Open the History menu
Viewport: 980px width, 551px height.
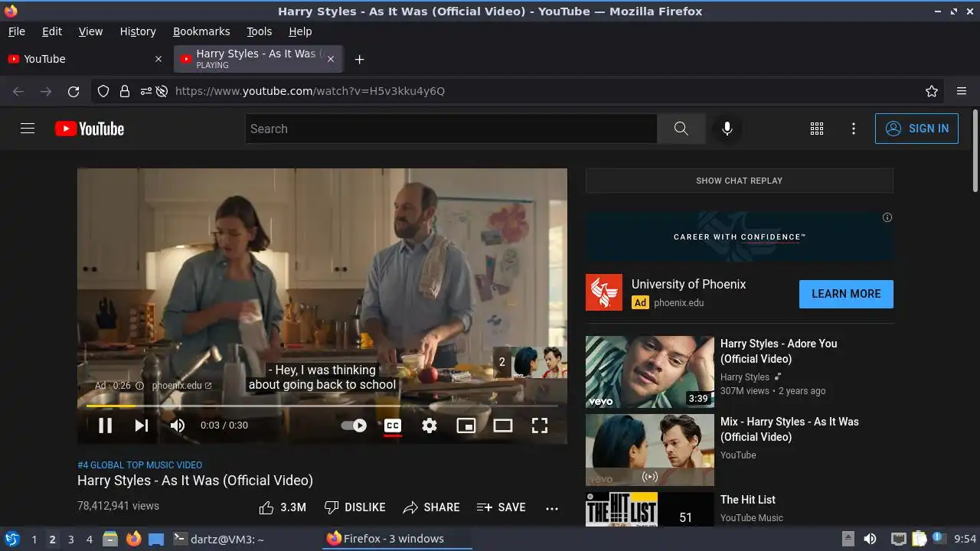coord(138,31)
